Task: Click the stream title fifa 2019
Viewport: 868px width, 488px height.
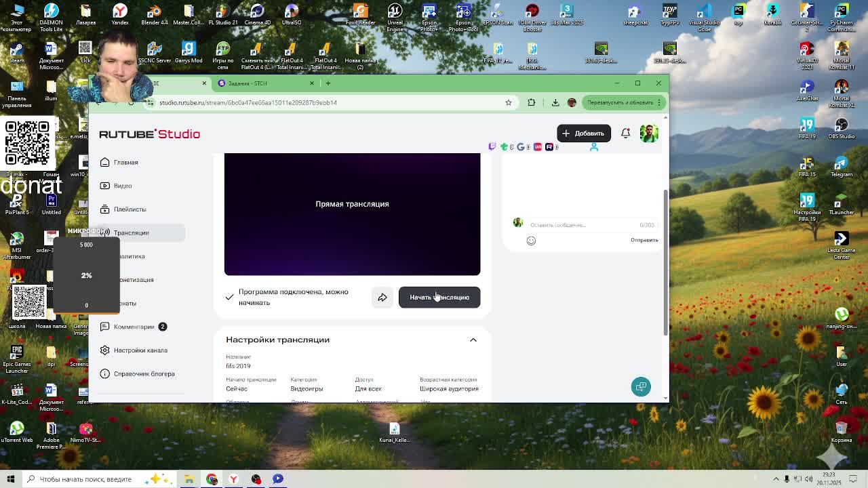Action: (x=238, y=366)
